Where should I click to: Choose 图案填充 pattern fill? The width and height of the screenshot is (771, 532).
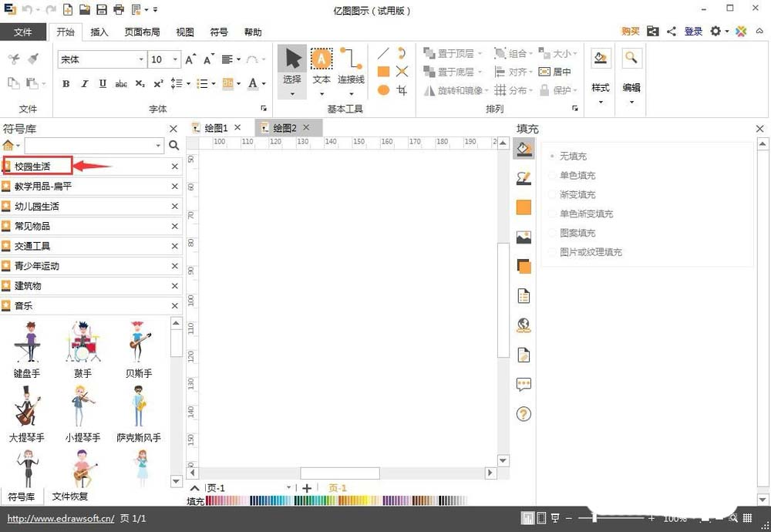[577, 233]
